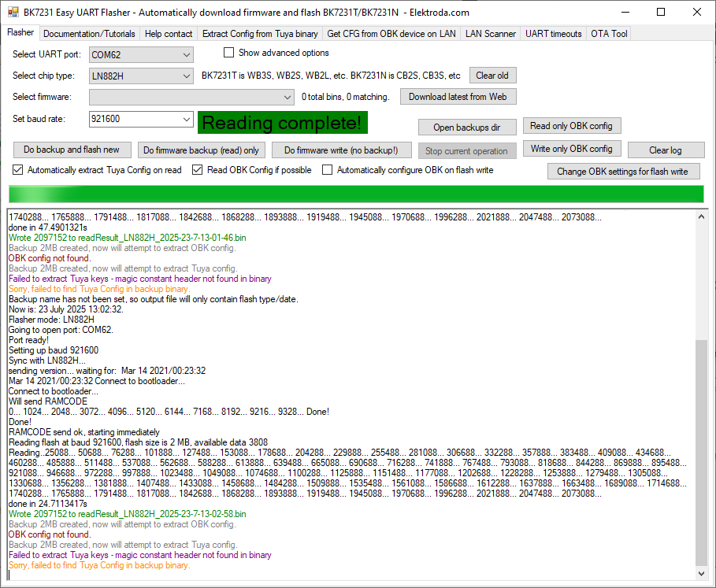Click Download latest from Web
The height and width of the screenshot is (588, 716).
tap(458, 97)
